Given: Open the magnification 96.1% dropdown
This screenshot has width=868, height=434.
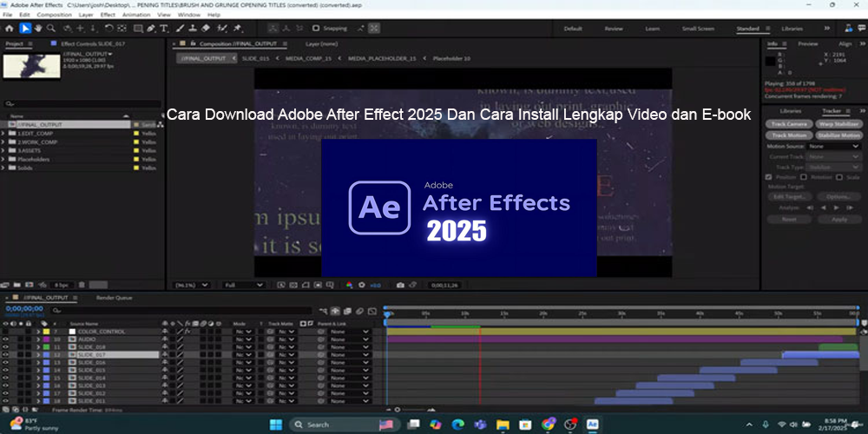Looking at the screenshot, I should click(x=192, y=285).
